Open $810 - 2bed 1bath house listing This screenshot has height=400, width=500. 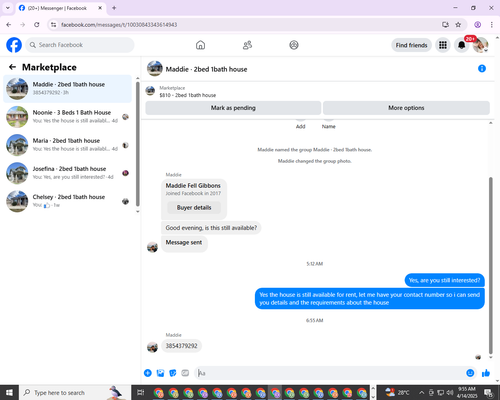(188, 95)
